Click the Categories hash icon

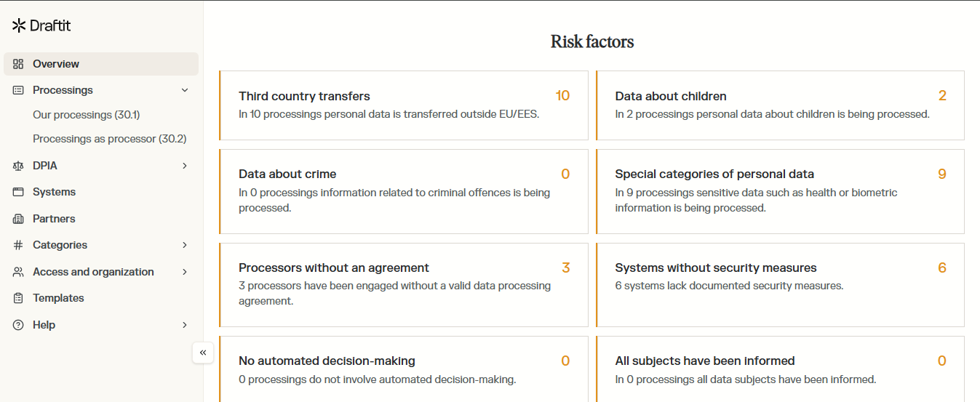18,245
